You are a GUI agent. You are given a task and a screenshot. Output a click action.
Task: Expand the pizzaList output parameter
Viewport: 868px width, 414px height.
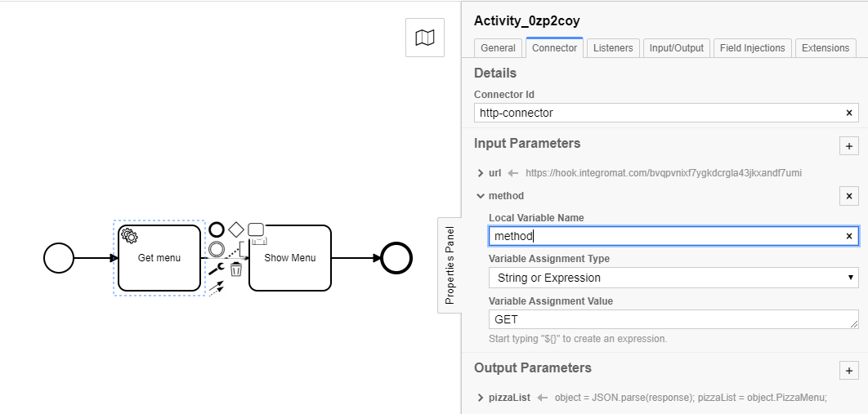click(x=481, y=398)
